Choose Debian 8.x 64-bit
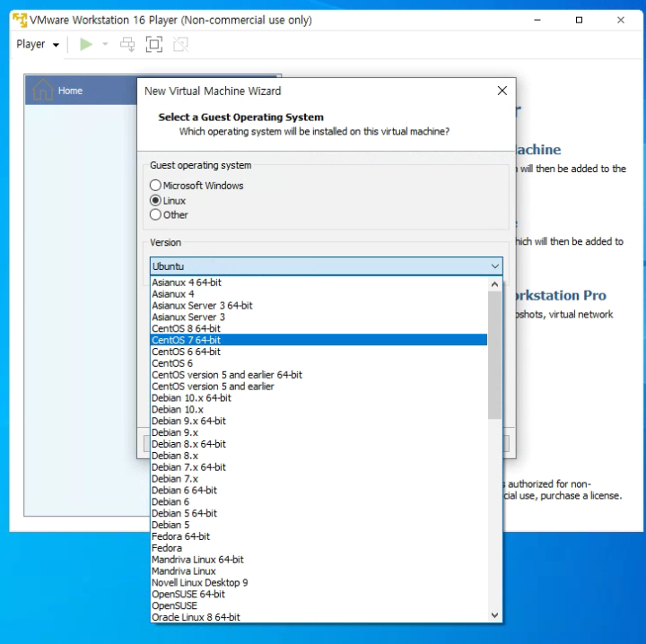Viewport: 646px width, 644px height. 319,444
